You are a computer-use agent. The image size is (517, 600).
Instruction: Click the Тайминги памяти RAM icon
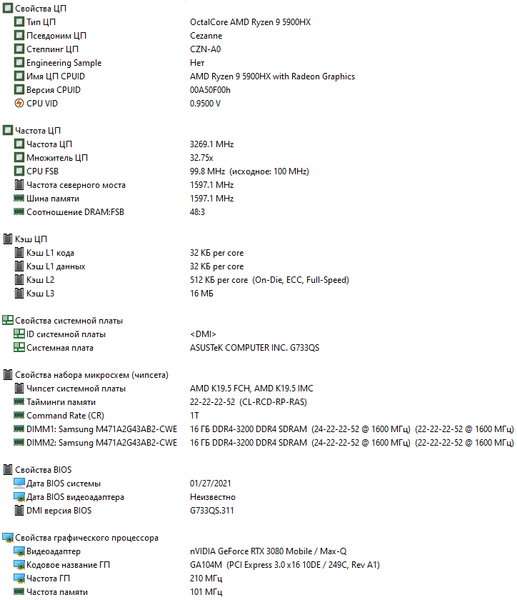point(19,402)
